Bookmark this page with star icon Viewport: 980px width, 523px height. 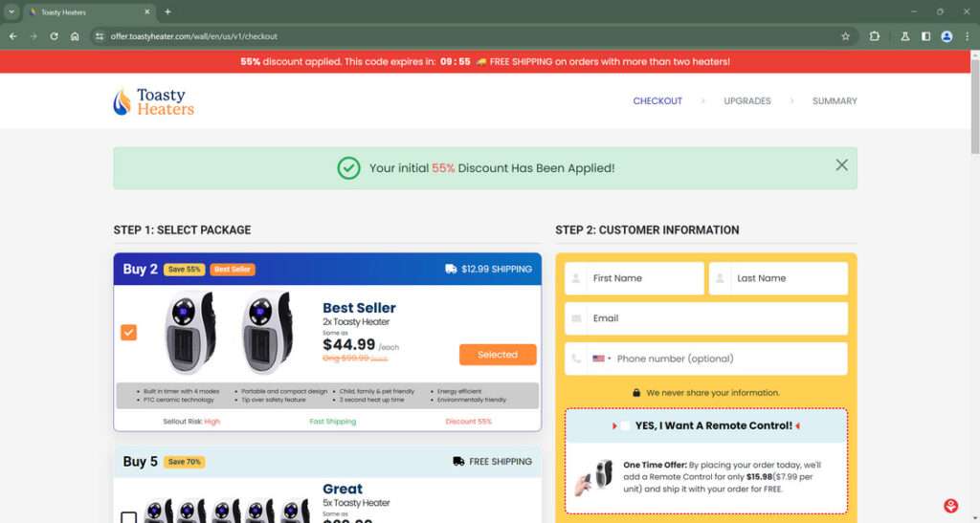coord(846,36)
